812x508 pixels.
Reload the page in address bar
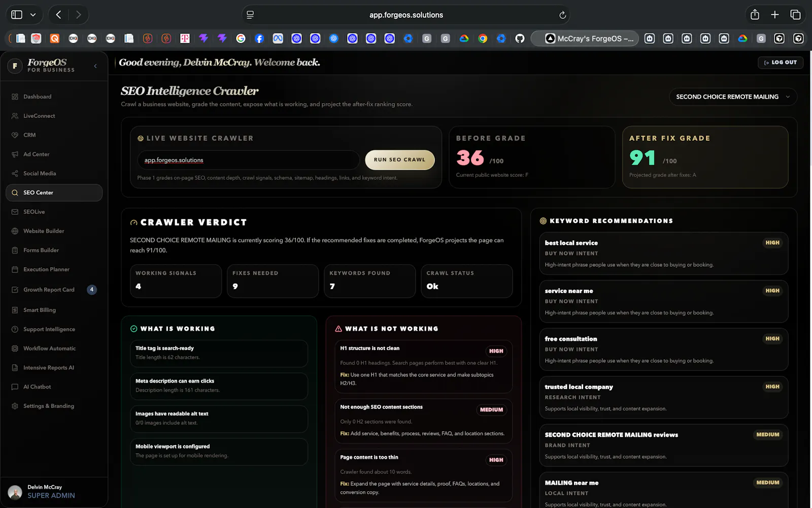(x=562, y=15)
